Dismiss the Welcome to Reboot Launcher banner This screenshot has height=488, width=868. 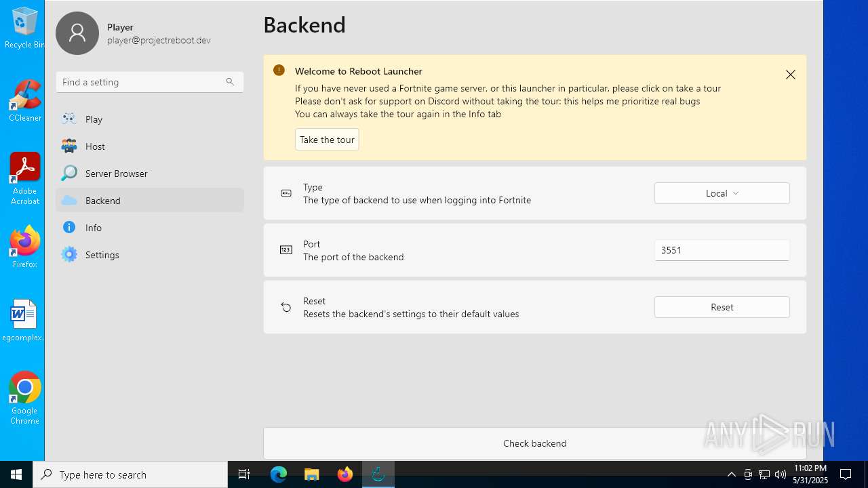[x=791, y=75]
